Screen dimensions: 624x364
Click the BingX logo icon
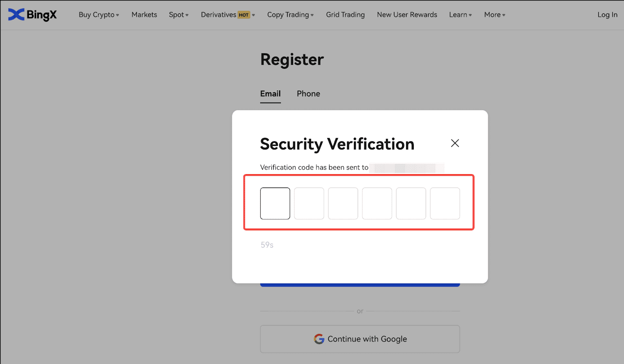16,15
